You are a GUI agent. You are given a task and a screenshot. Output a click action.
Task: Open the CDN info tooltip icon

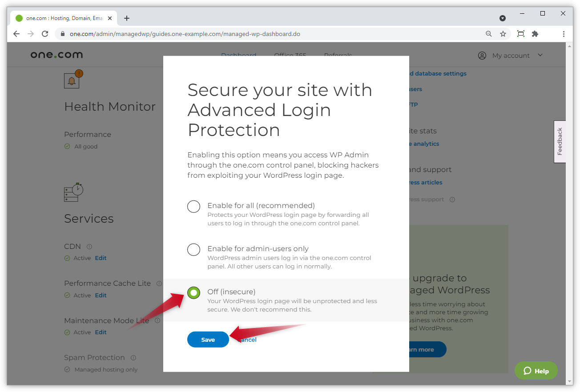pyautogui.click(x=89, y=246)
